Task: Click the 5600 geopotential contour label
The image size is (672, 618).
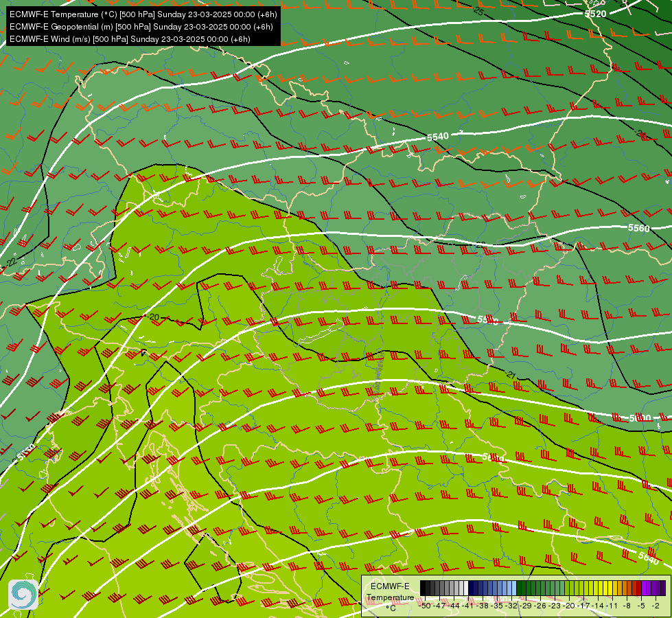Action: coord(640,417)
